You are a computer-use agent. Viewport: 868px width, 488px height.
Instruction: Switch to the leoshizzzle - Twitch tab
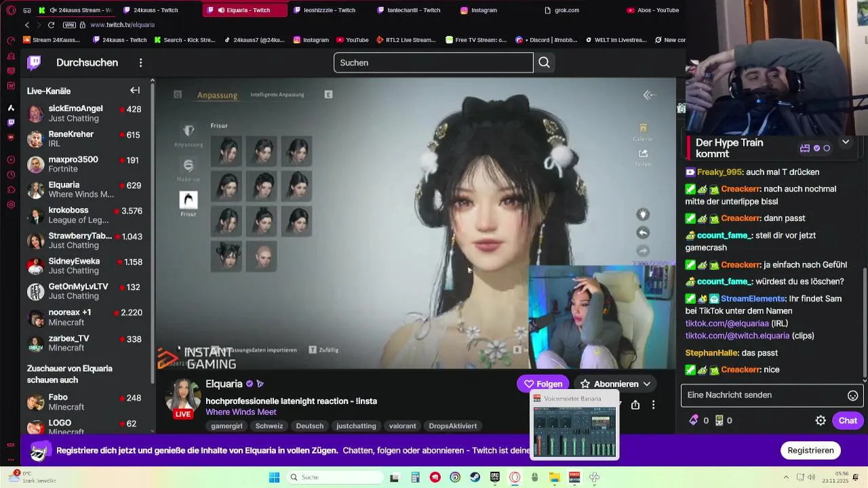click(329, 10)
